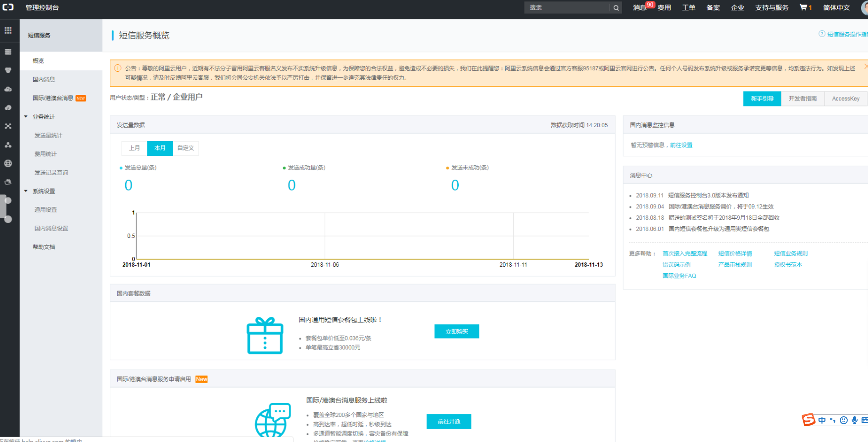
Task: Select the 本月 tab
Action: point(160,148)
